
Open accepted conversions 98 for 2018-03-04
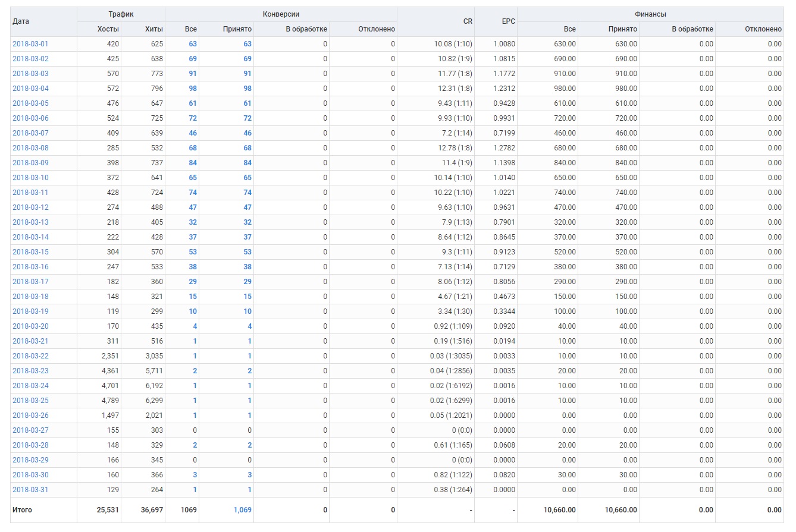247,89
